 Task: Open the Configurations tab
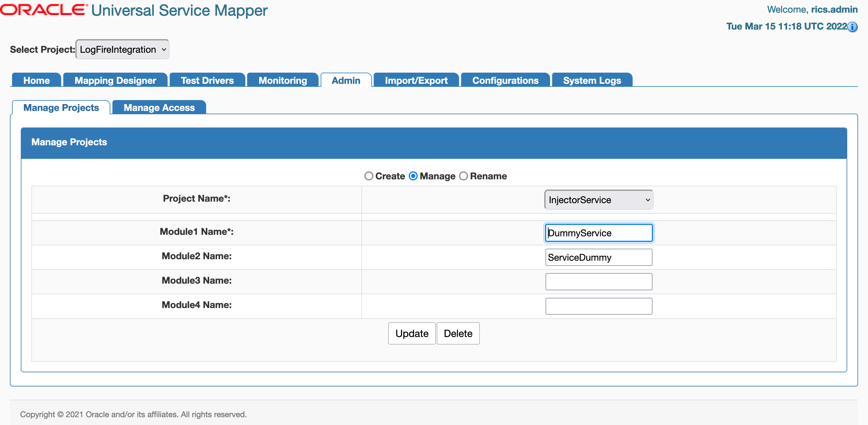point(505,80)
